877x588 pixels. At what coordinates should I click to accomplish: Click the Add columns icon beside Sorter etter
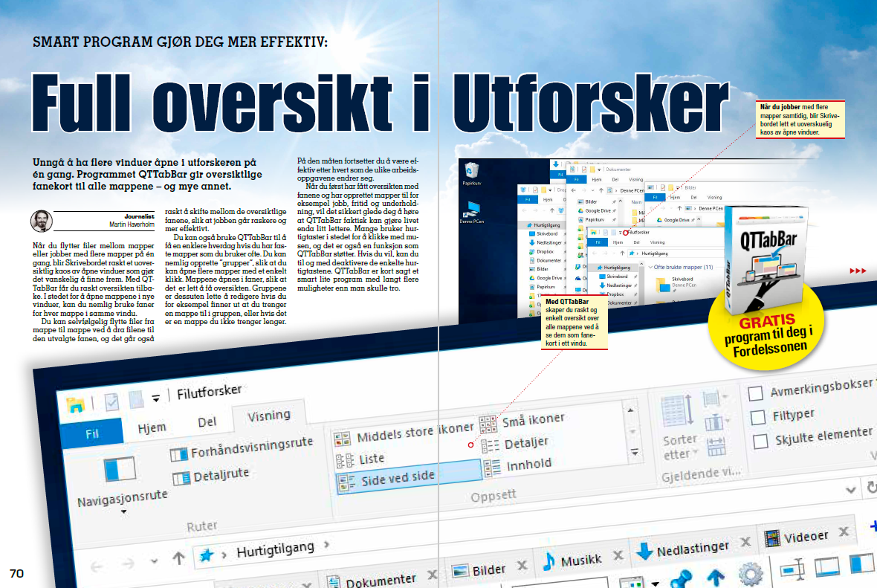coord(714,423)
